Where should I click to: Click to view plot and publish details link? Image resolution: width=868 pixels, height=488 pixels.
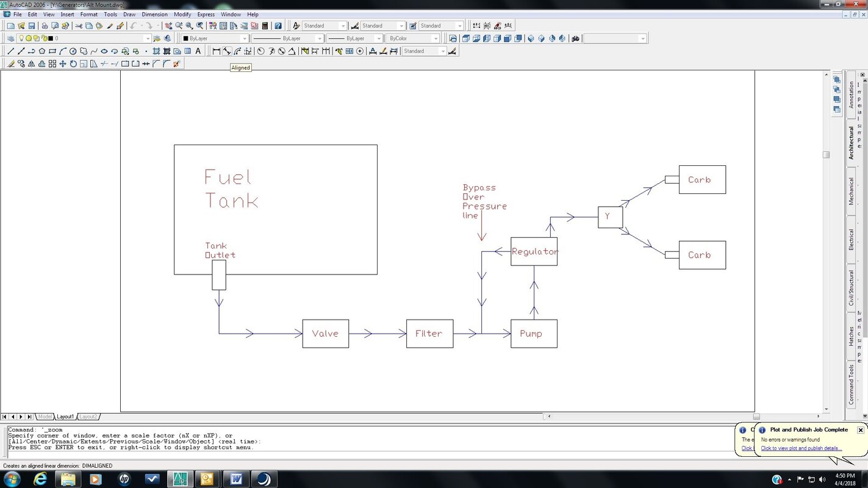801,448
